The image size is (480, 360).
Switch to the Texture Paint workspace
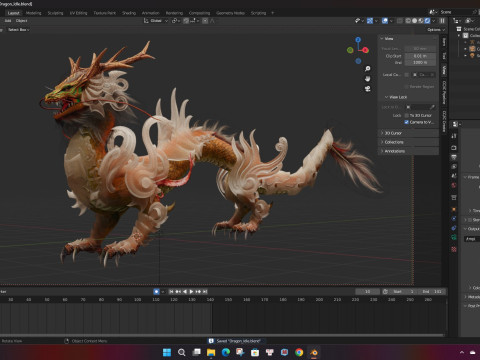coord(104,13)
